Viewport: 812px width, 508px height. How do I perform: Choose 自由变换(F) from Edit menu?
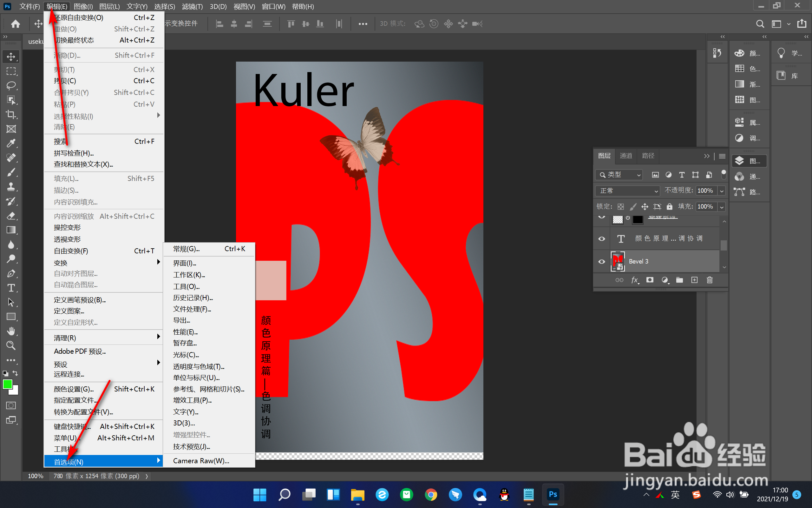(104, 251)
